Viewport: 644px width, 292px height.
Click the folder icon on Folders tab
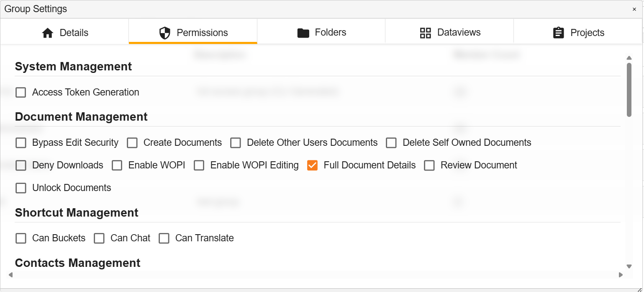pyautogui.click(x=303, y=32)
